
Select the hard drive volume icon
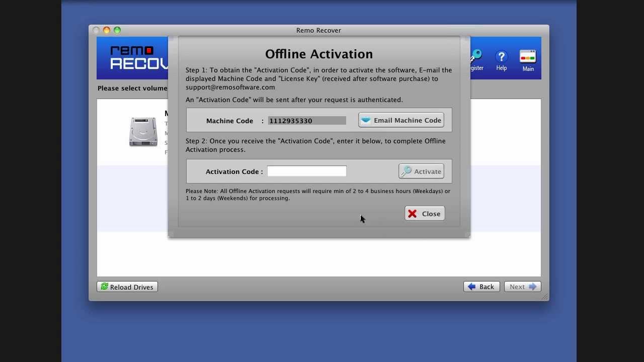(143, 132)
